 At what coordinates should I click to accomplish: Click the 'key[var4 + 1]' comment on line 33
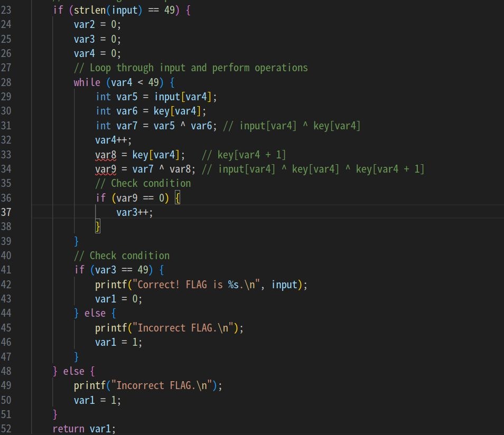tap(244, 155)
